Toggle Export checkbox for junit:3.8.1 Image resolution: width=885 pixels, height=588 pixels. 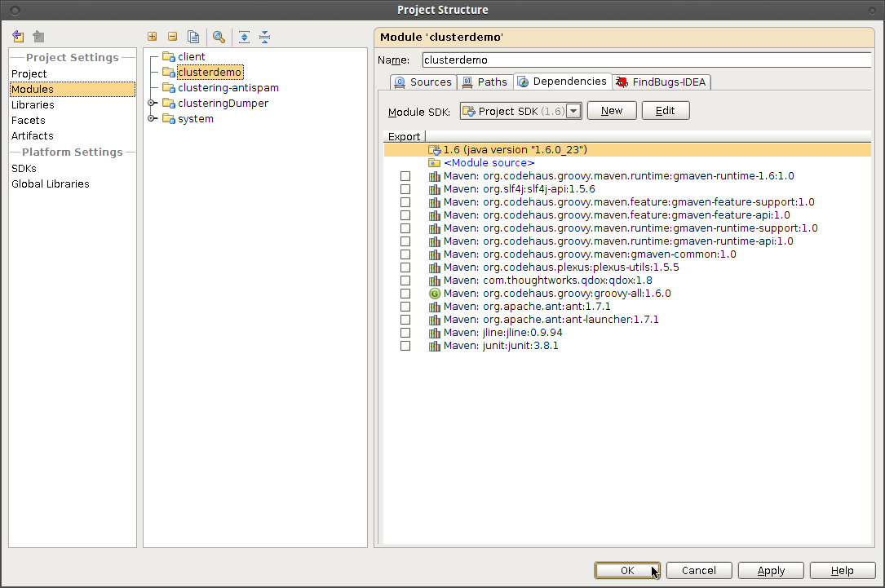[405, 346]
